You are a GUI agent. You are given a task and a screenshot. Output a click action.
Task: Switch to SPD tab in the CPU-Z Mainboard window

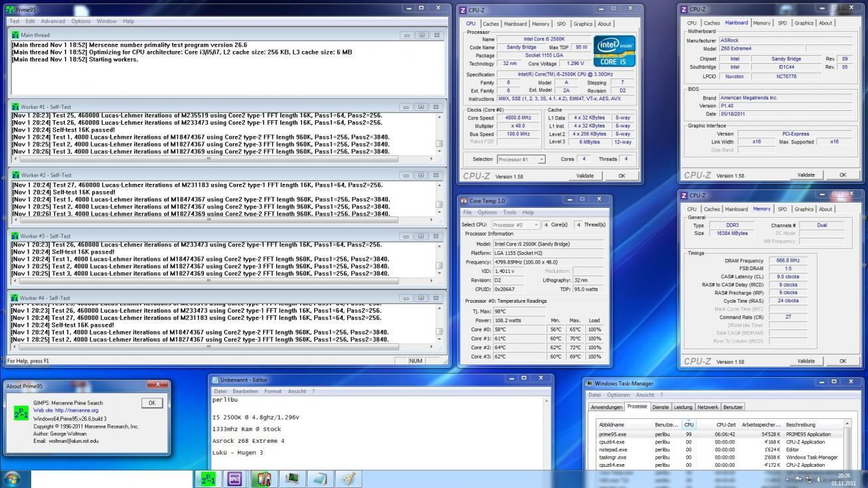point(782,23)
